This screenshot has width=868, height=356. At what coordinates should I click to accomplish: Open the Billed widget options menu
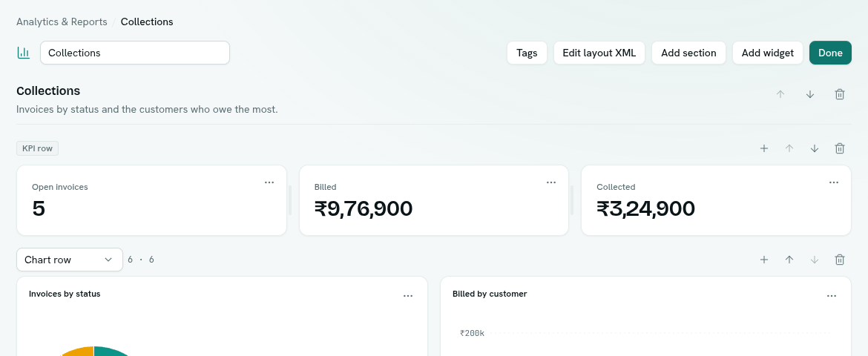(x=550, y=182)
